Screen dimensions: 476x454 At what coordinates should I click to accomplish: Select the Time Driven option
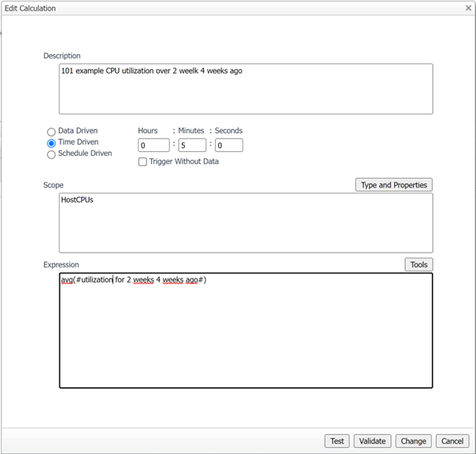(52, 143)
